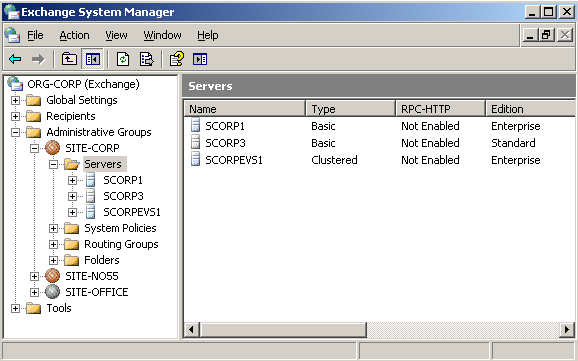Collapse the Servers node
Image resolution: width=578 pixels, height=361 pixels.
click(53, 164)
